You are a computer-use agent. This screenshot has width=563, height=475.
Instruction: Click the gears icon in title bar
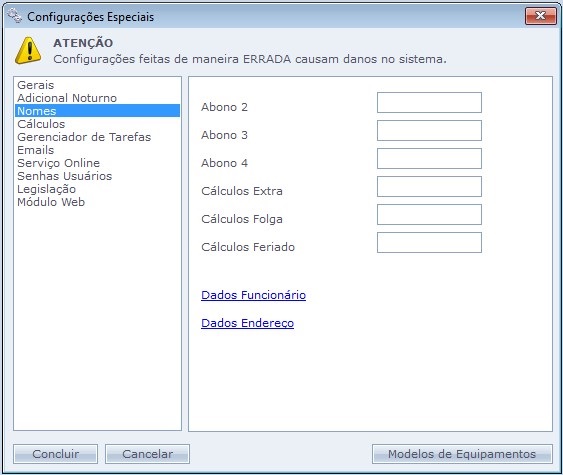(15, 16)
